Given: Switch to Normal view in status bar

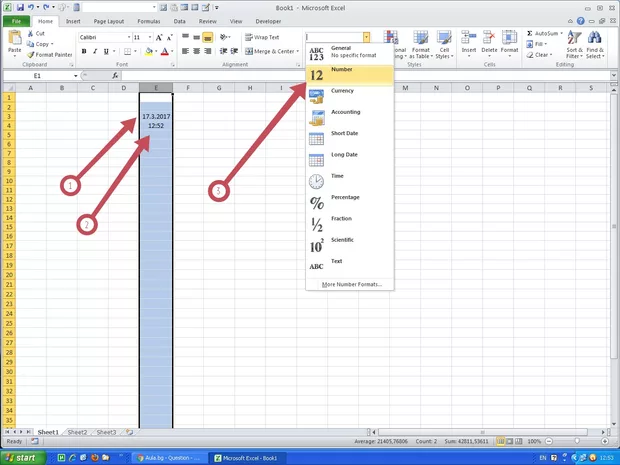Looking at the screenshot, I should coord(501,441).
